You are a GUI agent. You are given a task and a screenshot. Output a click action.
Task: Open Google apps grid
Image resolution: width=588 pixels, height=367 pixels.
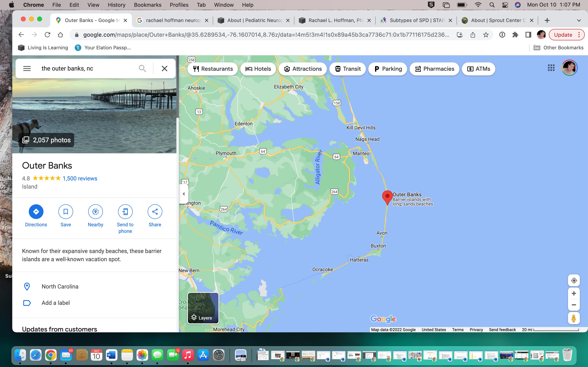click(551, 68)
